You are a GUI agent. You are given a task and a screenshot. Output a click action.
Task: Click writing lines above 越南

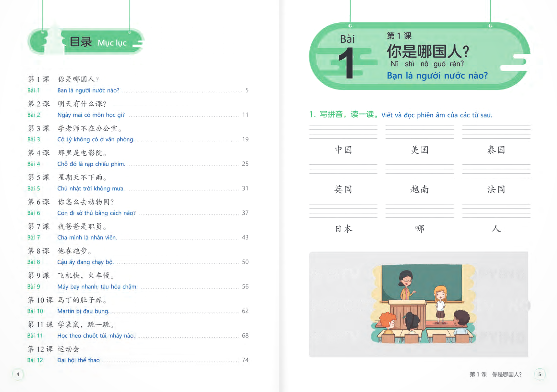coord(419,171)
